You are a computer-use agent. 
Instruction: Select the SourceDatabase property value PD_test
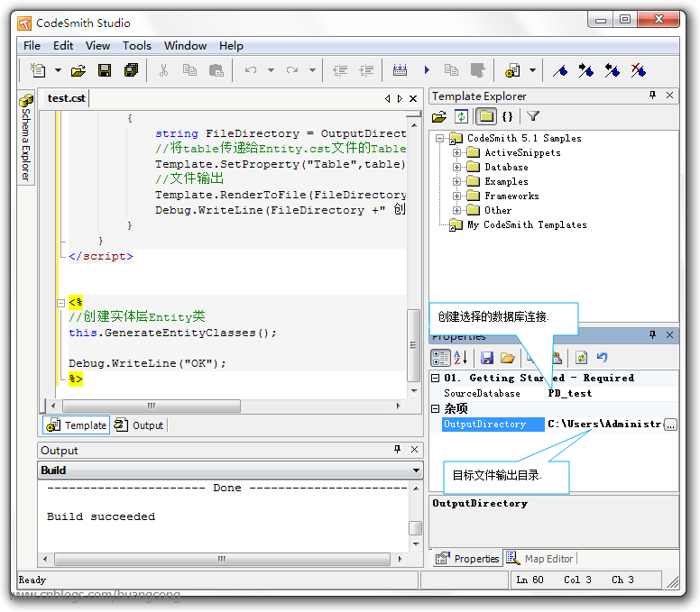tap(570, 394)
